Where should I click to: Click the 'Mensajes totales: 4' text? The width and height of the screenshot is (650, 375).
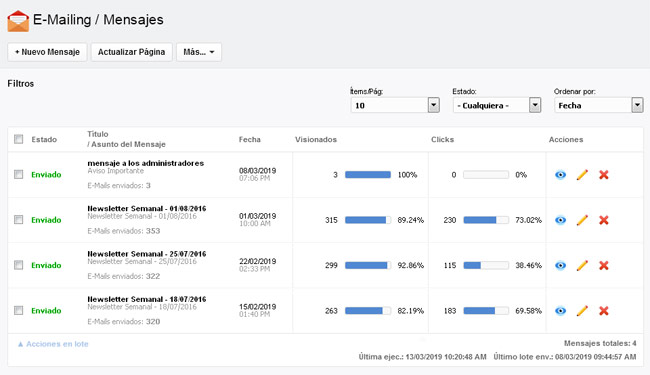coord(600,344)
